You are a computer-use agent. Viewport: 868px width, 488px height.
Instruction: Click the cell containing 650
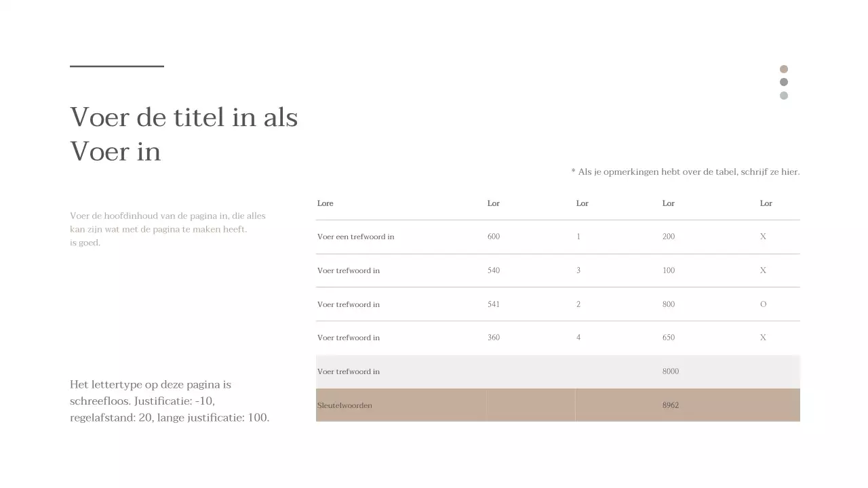coord(669,338)
